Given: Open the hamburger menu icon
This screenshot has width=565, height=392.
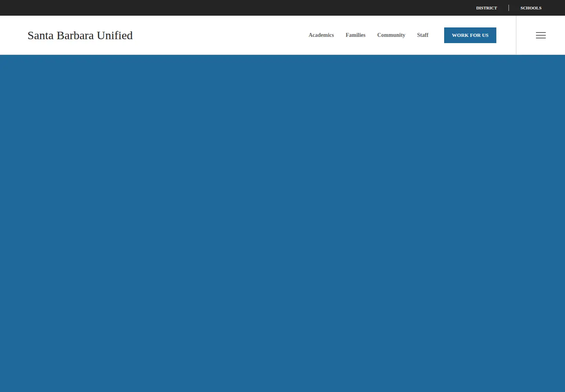Looking at the screenshot, I should (x=541, y=35).
